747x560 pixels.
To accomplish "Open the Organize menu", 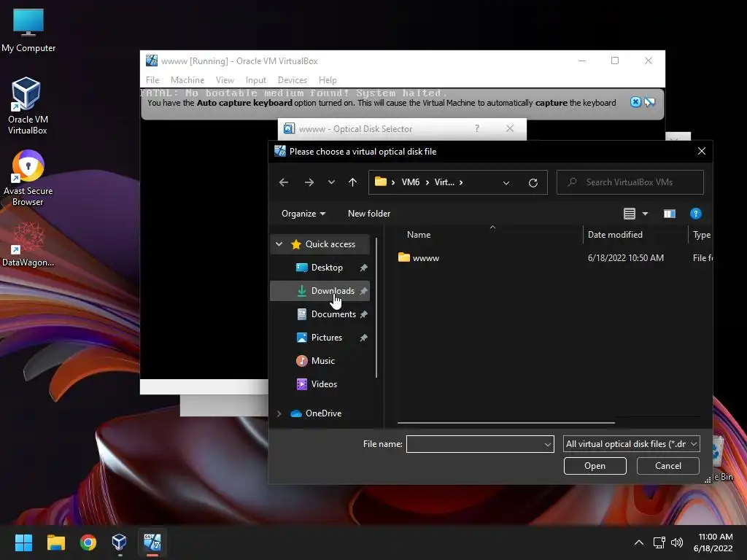I will tap(303, 214).
